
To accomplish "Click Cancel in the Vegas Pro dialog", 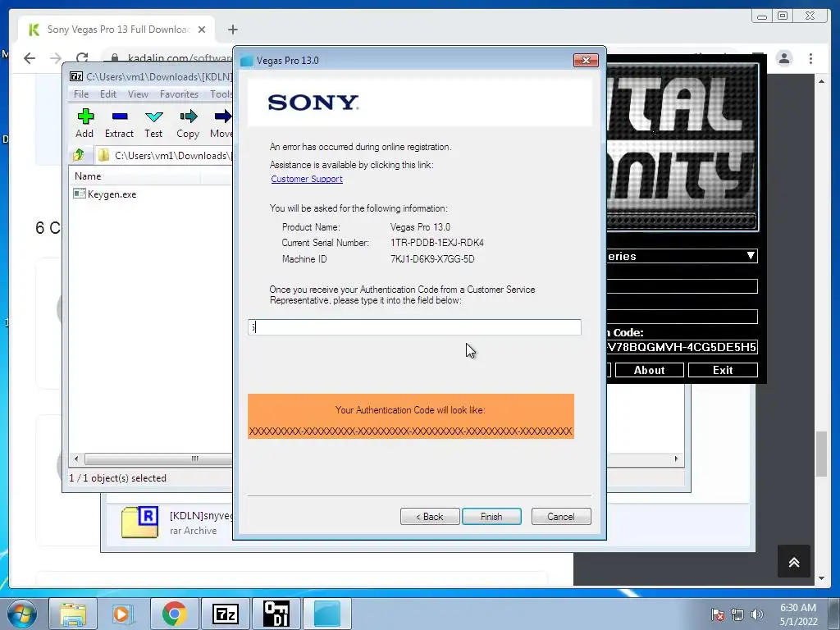I will pos(561,517).
